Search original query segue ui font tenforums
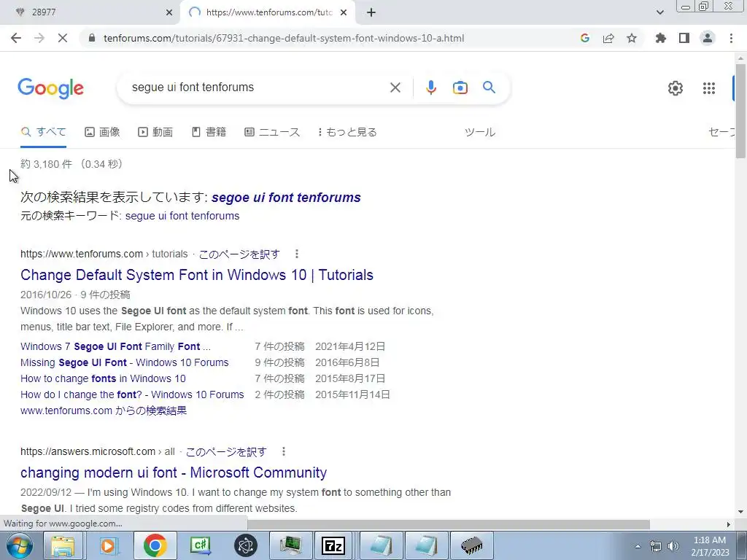747x560 pixels. click(x=182, y=216)
